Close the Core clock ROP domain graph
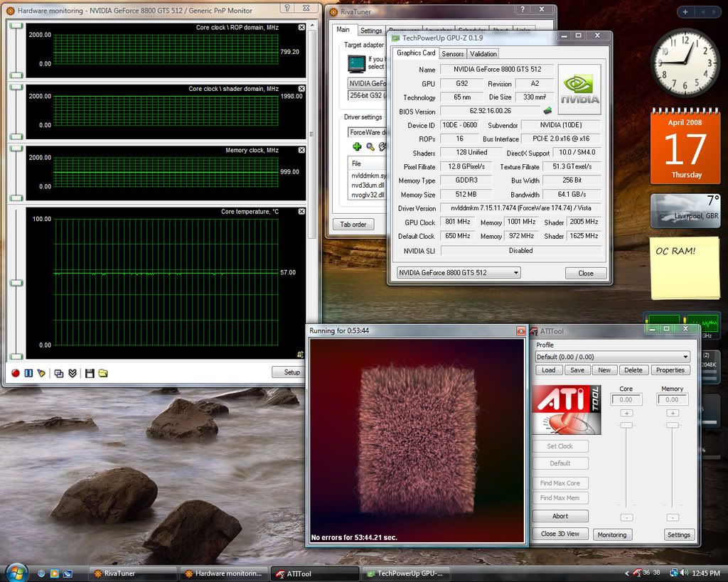Image resolution: width=728 pixels, height=582 pixels. click(301, 28)
